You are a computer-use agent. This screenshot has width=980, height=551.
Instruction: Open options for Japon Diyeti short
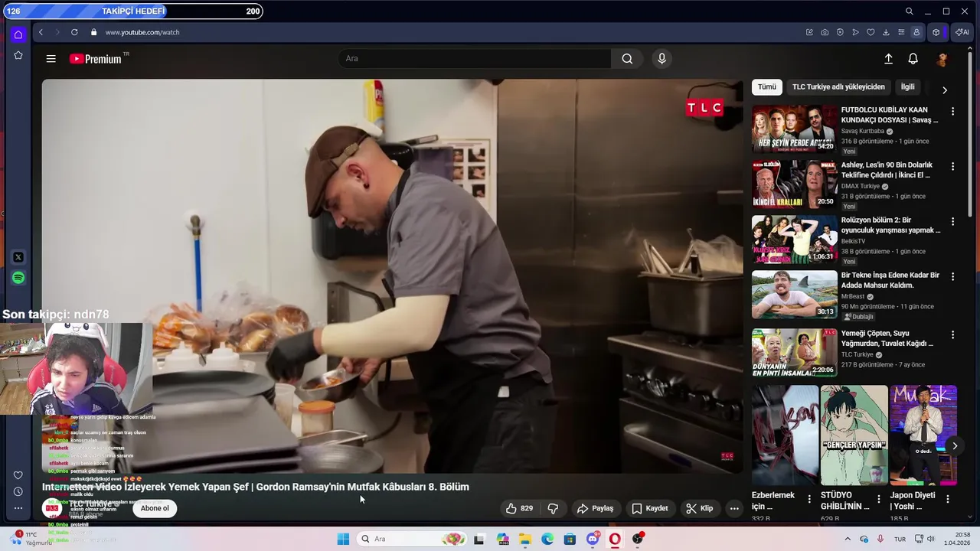click(947, 499)
